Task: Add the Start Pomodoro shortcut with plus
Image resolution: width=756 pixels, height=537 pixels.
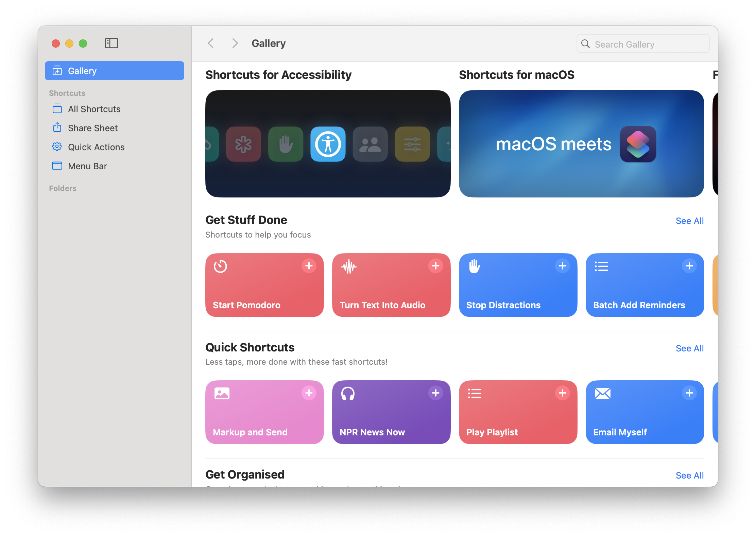Action: [x=309, y=266]
